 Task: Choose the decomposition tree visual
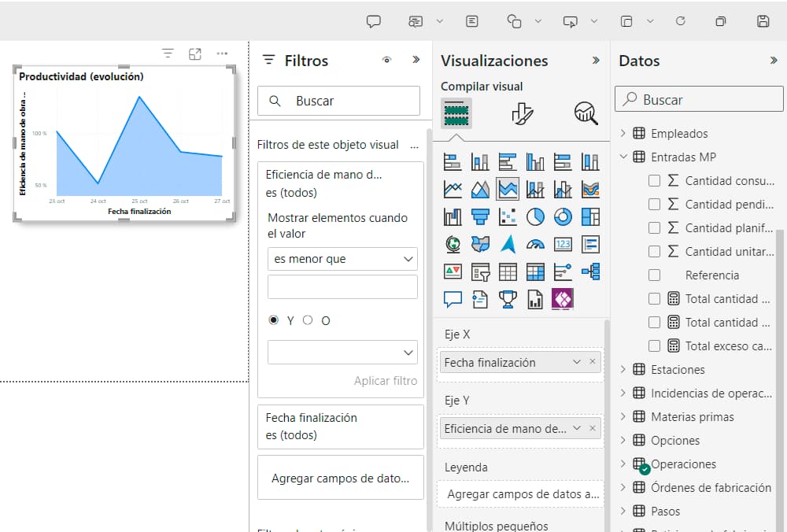pyautogui.click(x=590, y=272)
